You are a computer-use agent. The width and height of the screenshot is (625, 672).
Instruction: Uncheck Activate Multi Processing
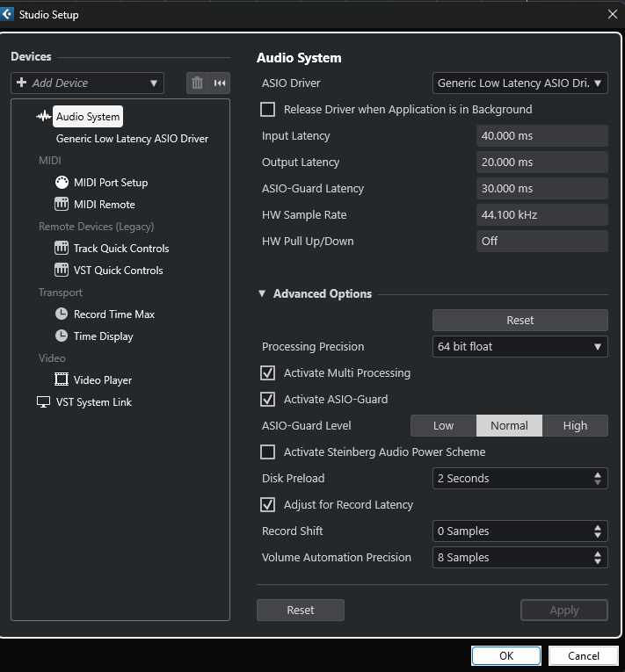tap(268, 373)
